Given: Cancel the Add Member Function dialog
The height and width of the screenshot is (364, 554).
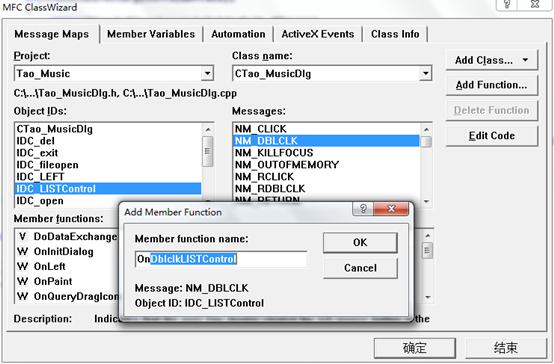Looking at the screenshot, I should pyautogui.click(x=360, y=268).
